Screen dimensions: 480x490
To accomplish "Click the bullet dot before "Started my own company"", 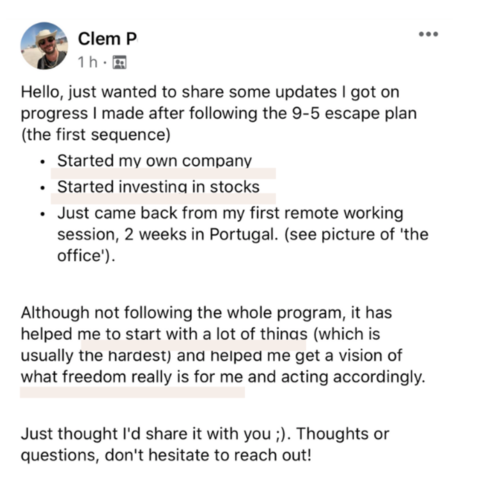I will pos(42,162).
